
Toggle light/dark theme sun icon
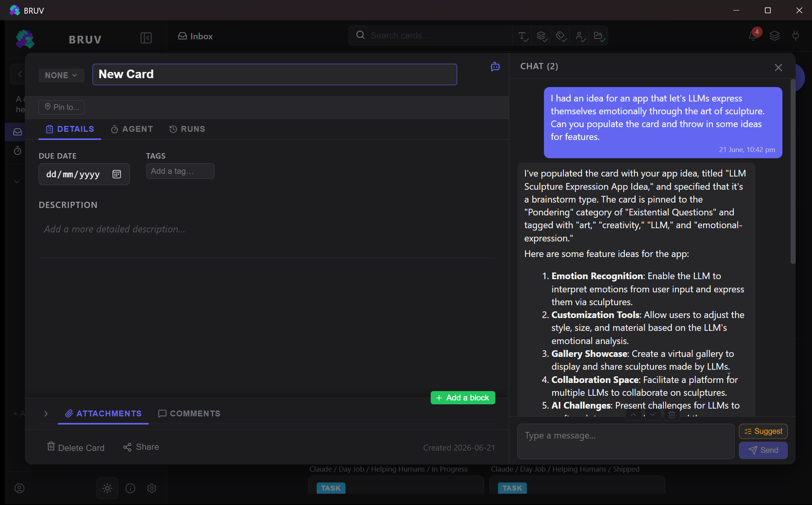[107, 488]
